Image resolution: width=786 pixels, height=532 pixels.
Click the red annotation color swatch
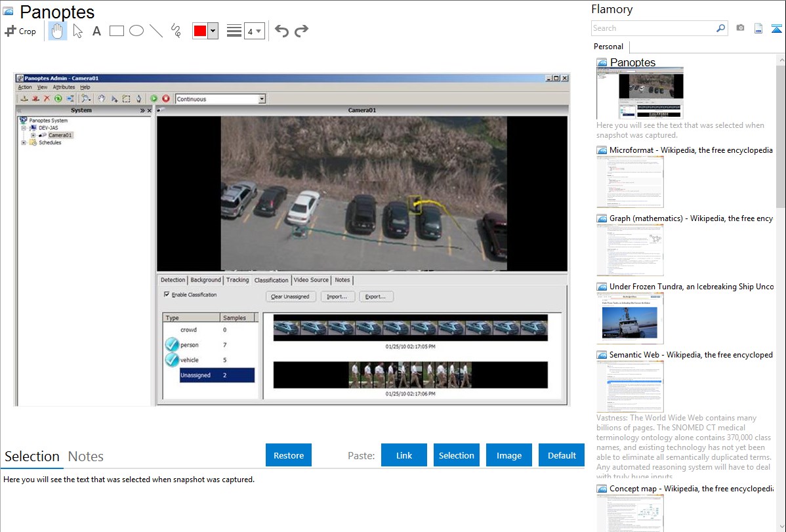(200, 31)
